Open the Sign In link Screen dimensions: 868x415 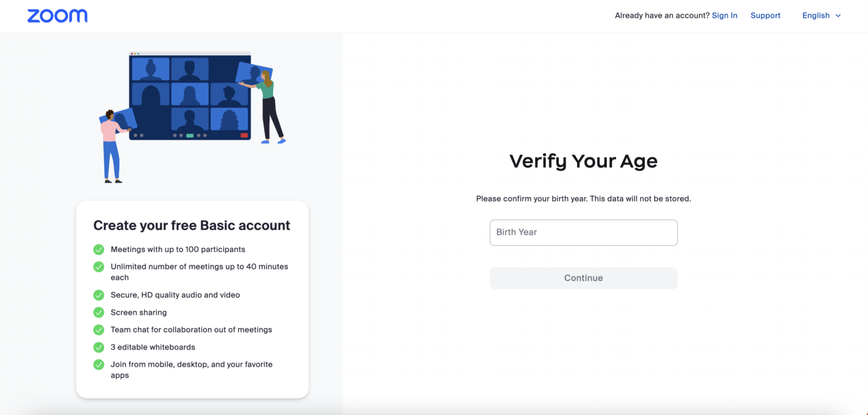[724, 16]
